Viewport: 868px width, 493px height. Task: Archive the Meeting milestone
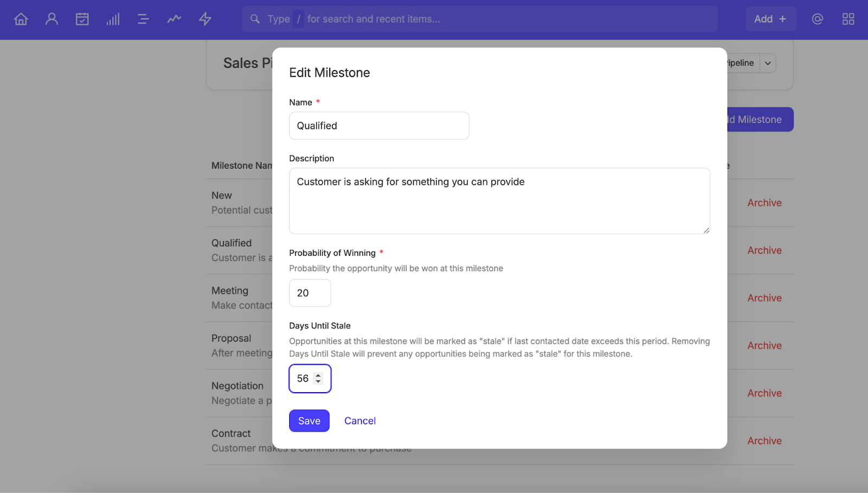pyautogui.click(x=764, y=298)
